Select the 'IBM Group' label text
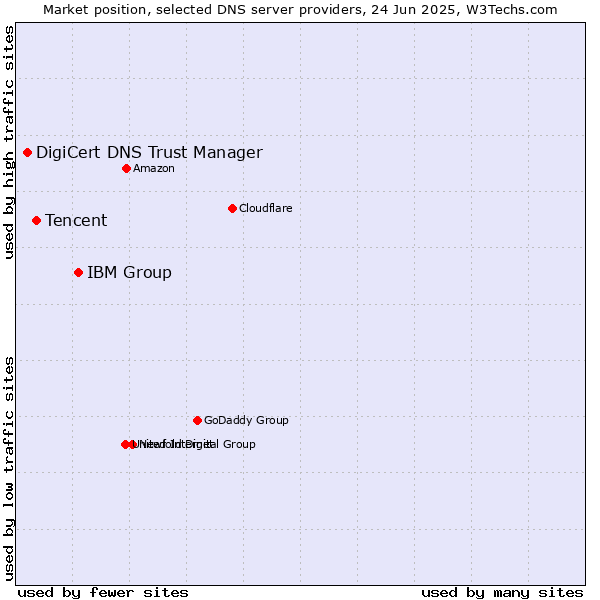 (129, 273)
